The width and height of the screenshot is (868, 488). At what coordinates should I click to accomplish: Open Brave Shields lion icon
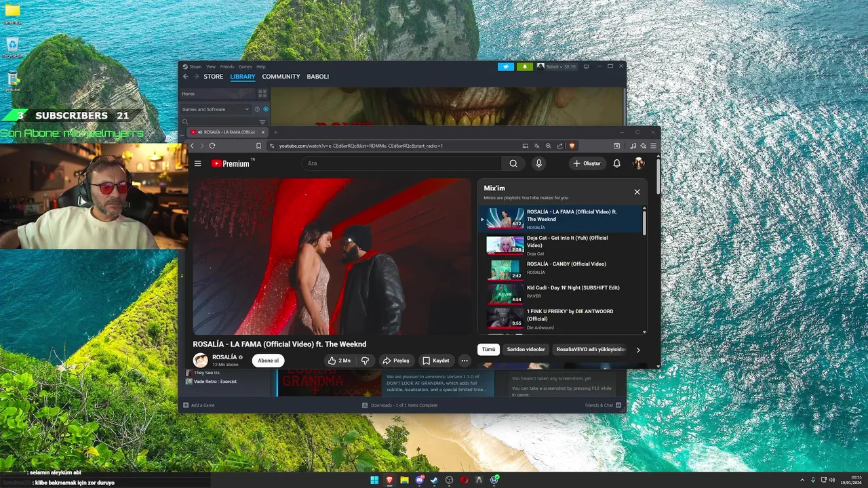coord(572,146)
